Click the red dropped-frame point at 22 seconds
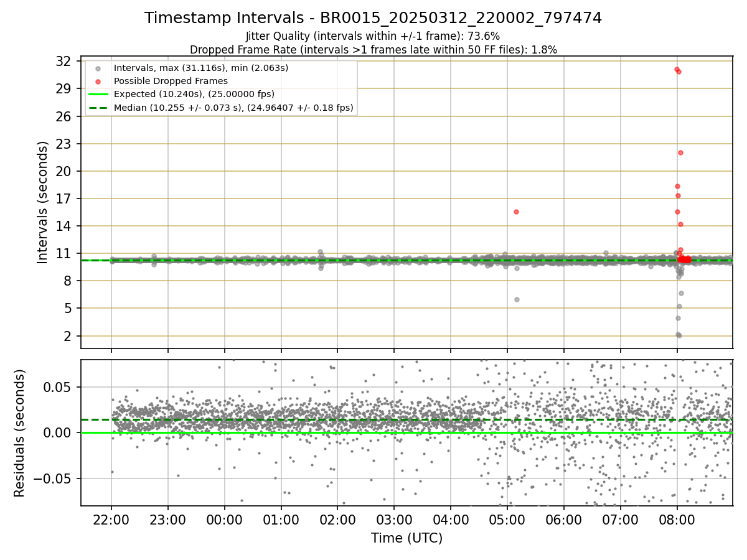Viewport: 747px width, 560px height. tap(680, 152)
